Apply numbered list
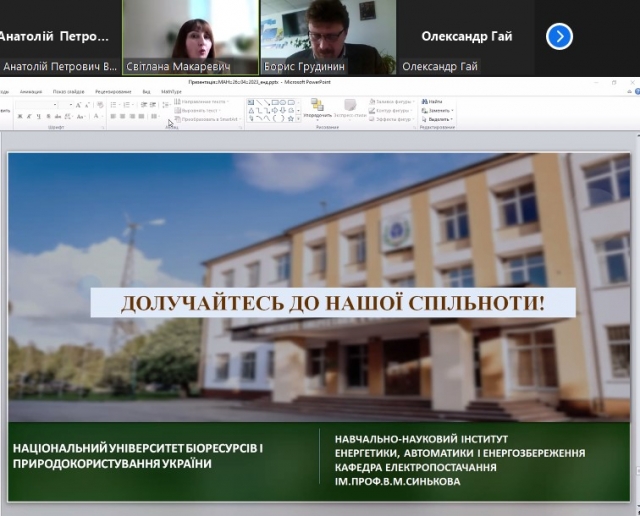 pos(127,105)
